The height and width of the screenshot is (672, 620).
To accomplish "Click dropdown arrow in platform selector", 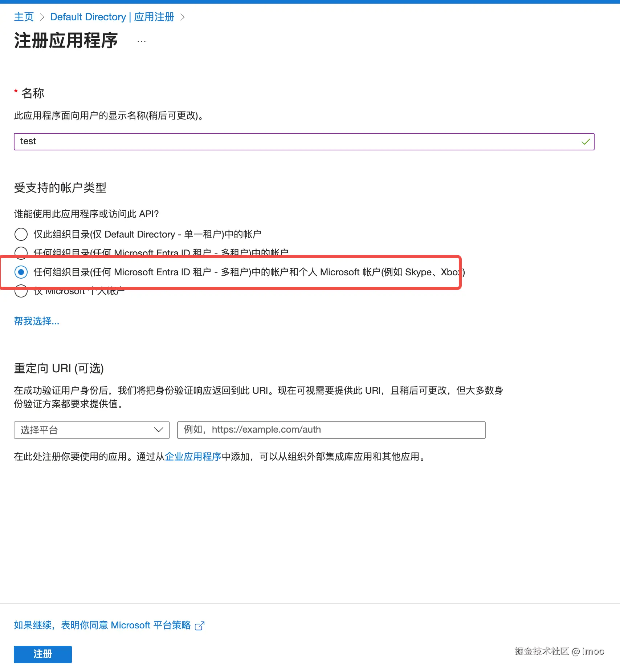I will (x=158, y=430).
